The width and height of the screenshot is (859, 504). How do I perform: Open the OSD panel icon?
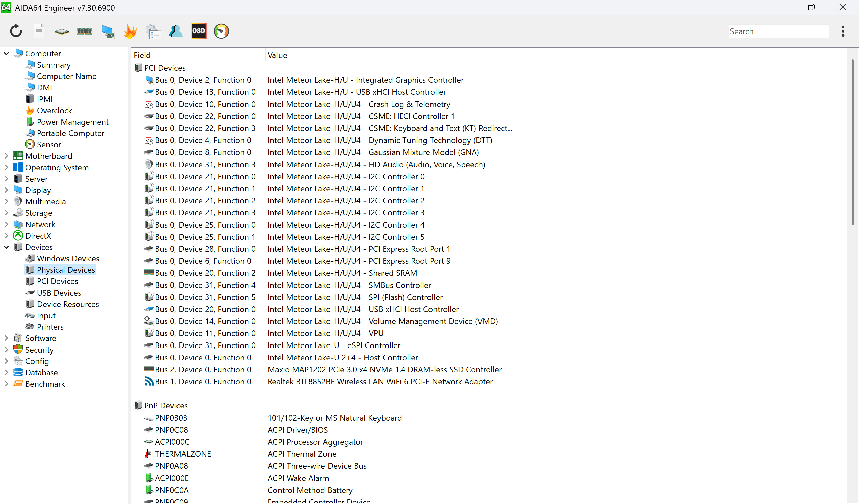click(x=198, y=31)
